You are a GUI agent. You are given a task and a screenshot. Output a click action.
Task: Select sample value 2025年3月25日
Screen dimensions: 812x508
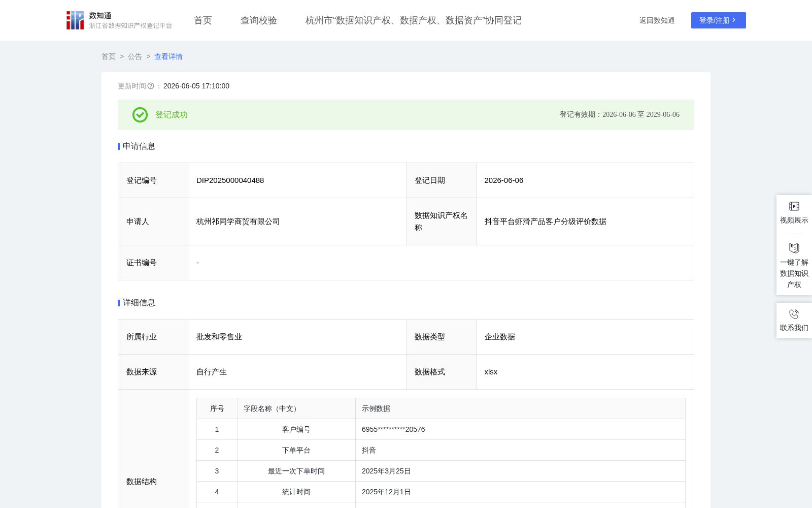[x=386, y=471]
